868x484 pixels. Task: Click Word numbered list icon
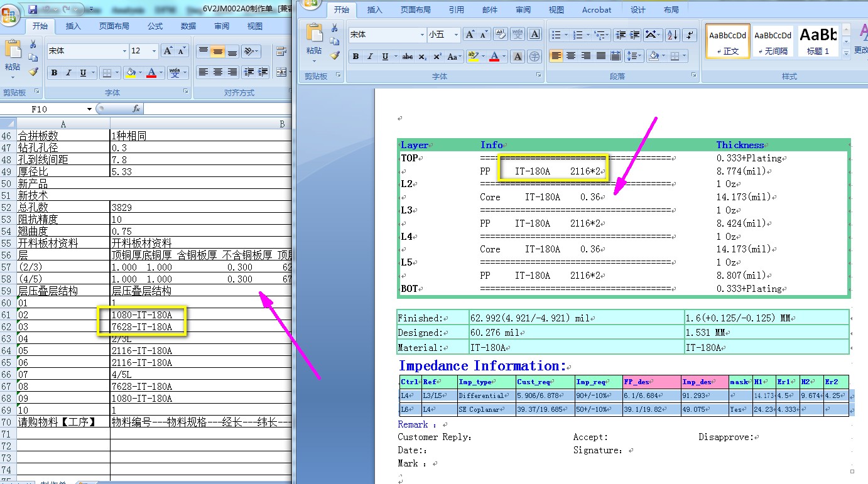[x=578, y=35]
